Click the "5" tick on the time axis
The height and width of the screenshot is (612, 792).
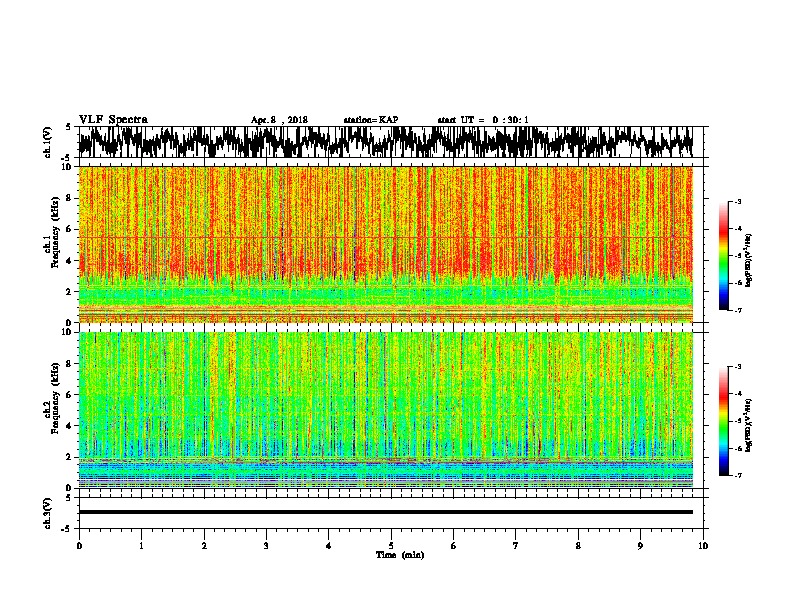[391, 546]
